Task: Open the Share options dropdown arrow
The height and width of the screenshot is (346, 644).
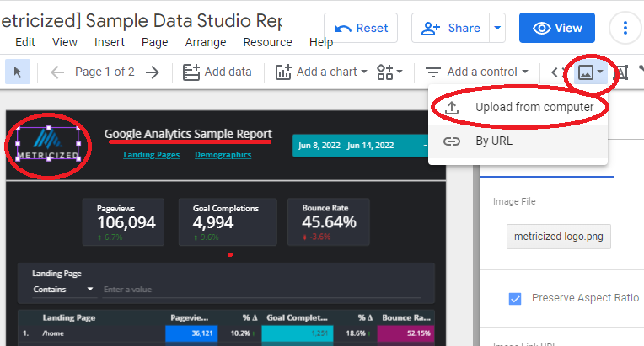Action: (497, 28)
